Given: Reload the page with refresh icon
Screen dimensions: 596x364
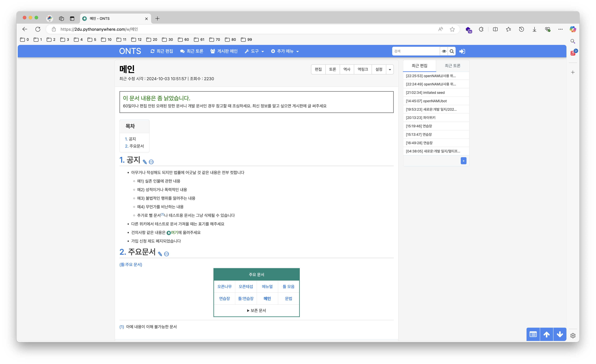Looking at the screenshot, I should click(x=38, y=29).
